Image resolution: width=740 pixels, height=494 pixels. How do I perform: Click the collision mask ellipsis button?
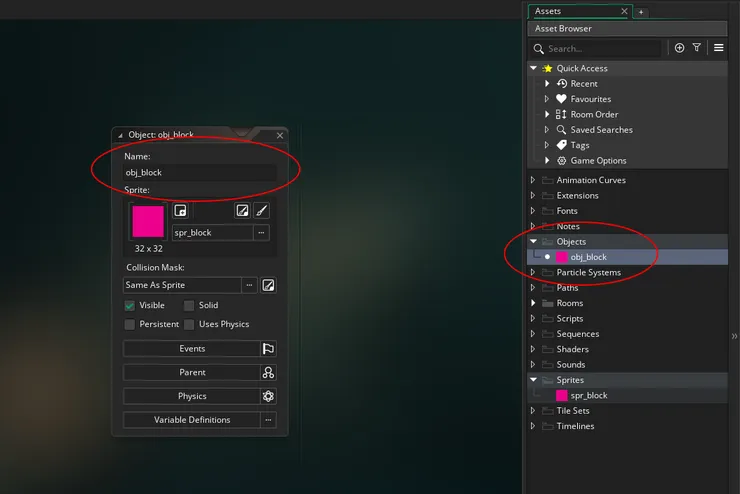tap(249, 285)
